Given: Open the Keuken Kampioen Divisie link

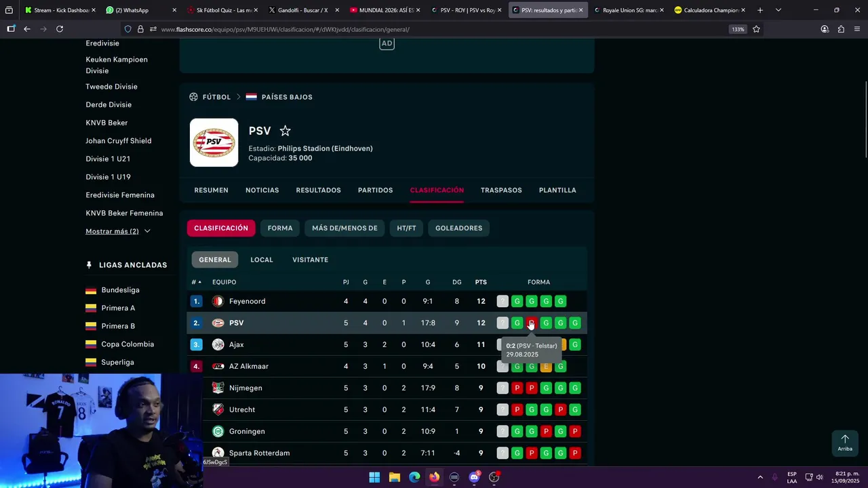Looking at the screenshot, I should tap(117, 65).
